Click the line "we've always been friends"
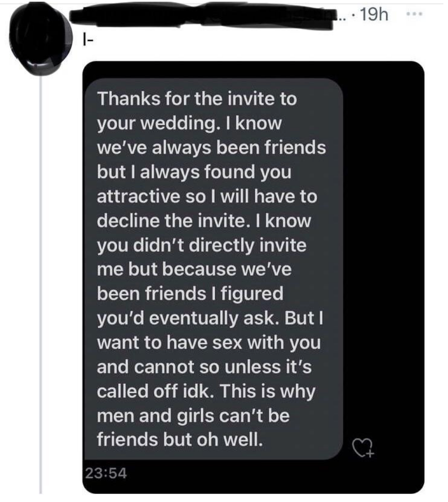This screenshot has height=502, width=448. (211, 148)
